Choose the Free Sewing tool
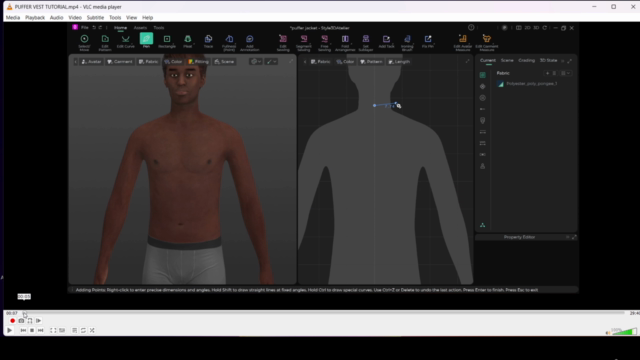 point(324,42)
